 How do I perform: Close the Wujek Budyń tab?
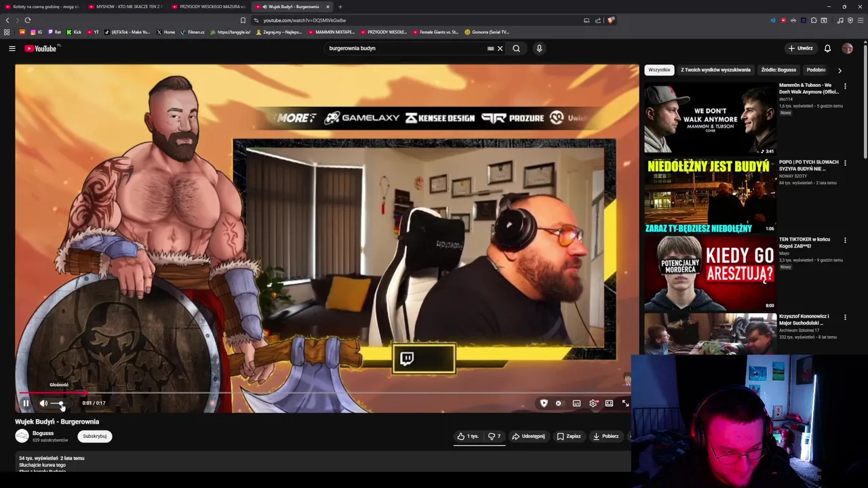[x=328, y=7]
